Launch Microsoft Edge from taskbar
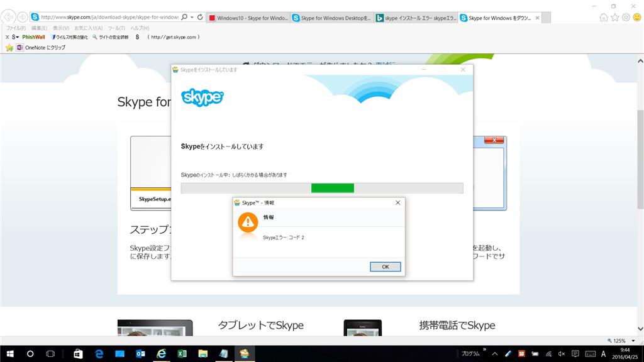Viewport: 644px width, 362px height. point(99,354)
